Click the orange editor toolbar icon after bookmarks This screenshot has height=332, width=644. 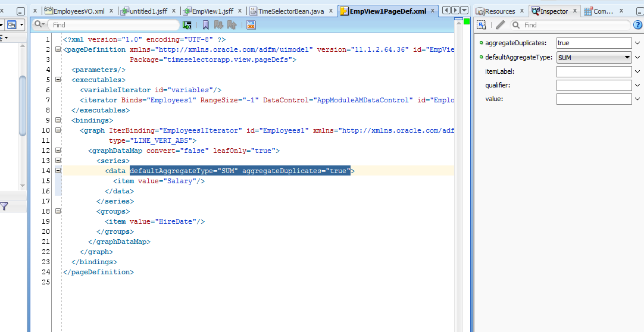pos(251,25)
